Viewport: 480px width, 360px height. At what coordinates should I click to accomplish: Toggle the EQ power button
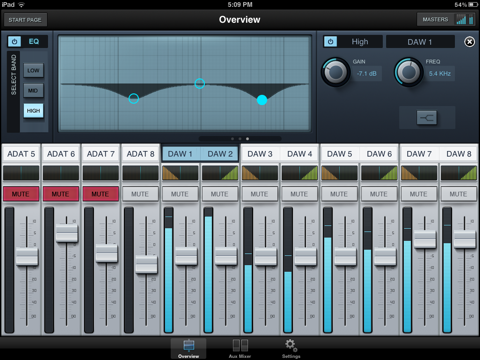click(x=14, y=42)
